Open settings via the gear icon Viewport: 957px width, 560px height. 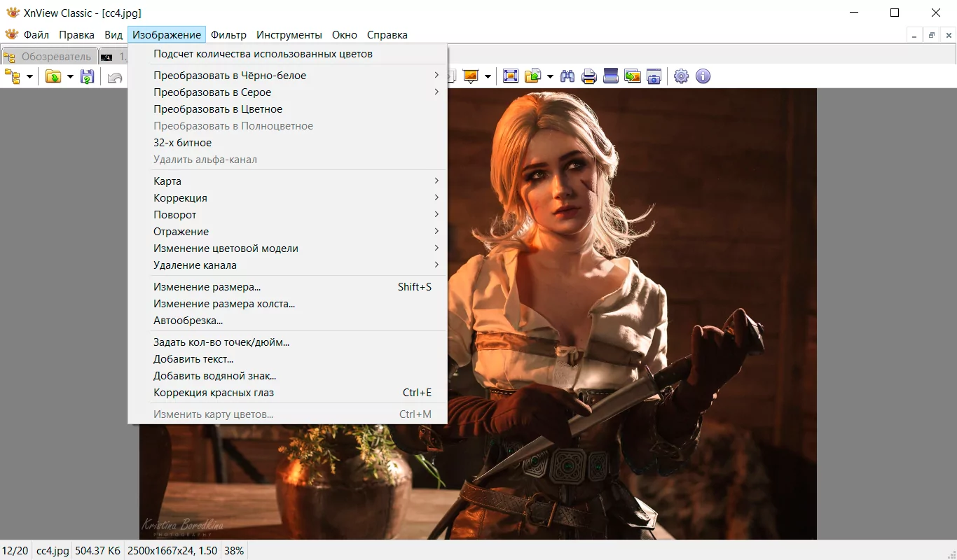(681, 76)
